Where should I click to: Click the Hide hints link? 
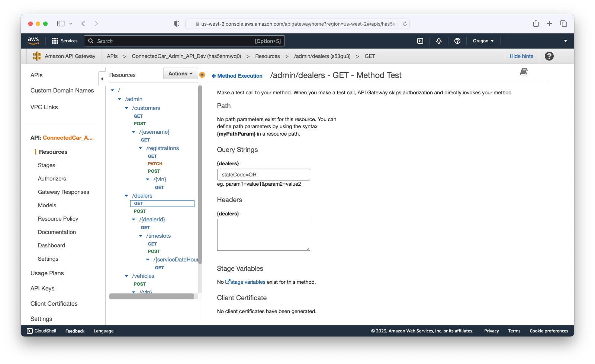point(521,56)
